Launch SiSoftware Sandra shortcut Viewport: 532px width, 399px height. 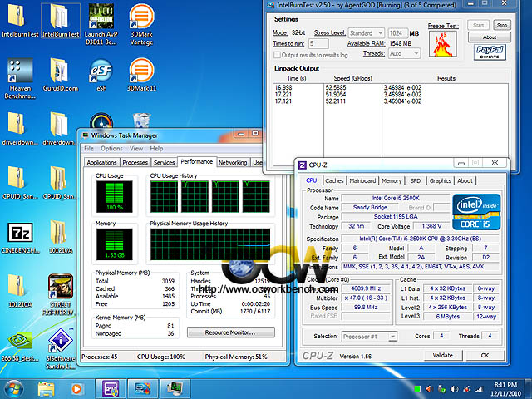61,349
